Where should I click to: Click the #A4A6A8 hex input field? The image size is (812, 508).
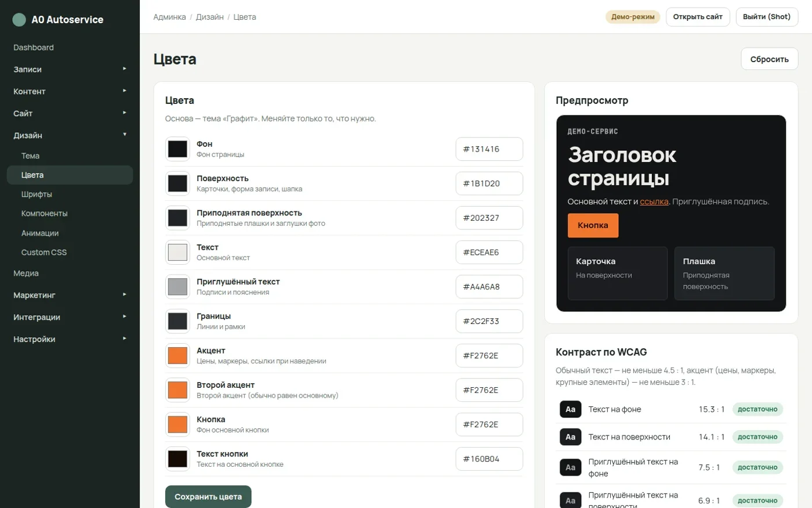pos(489,287)
